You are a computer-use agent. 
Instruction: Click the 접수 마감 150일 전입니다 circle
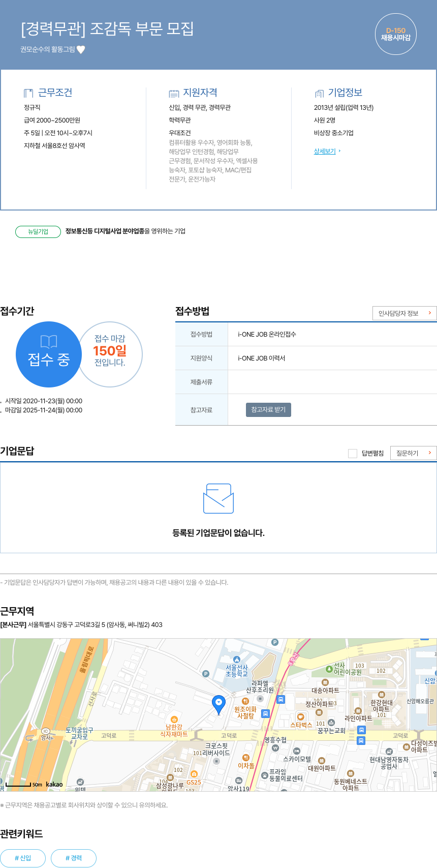click(110, 354)
